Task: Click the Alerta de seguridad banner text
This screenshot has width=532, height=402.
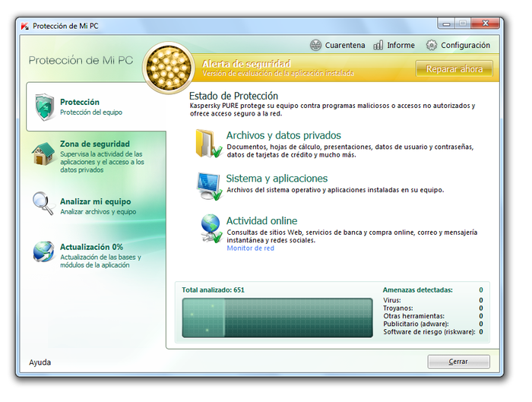Action: 246,64
